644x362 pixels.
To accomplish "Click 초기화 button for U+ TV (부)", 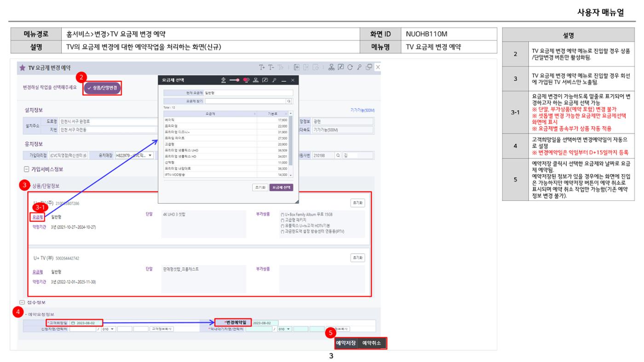I will [x=357, y=257].
